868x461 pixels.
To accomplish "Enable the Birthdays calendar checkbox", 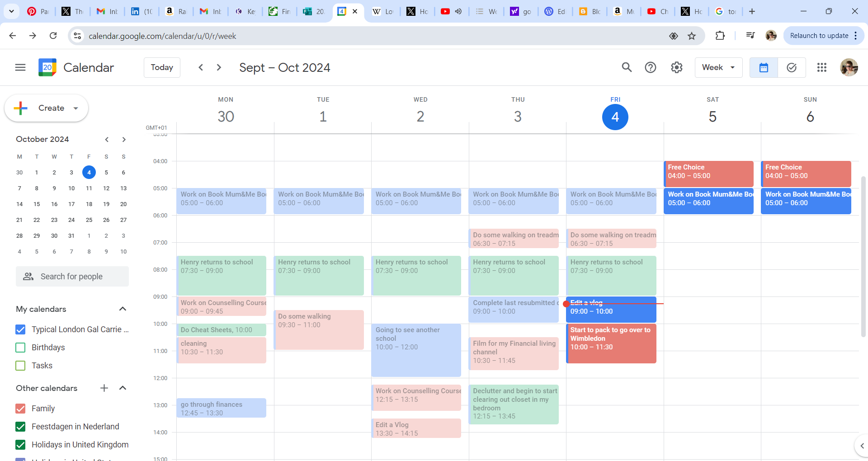I will [x=20, y=348].
